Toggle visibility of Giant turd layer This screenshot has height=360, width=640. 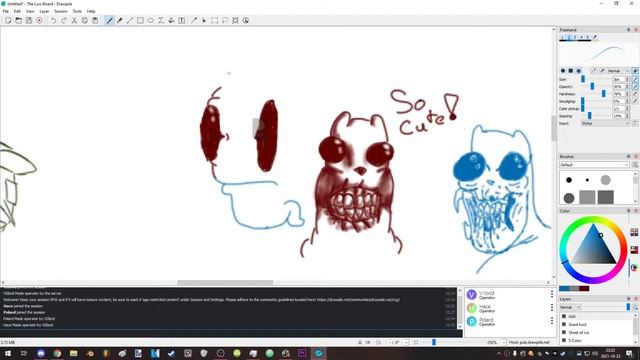[564, 324]
